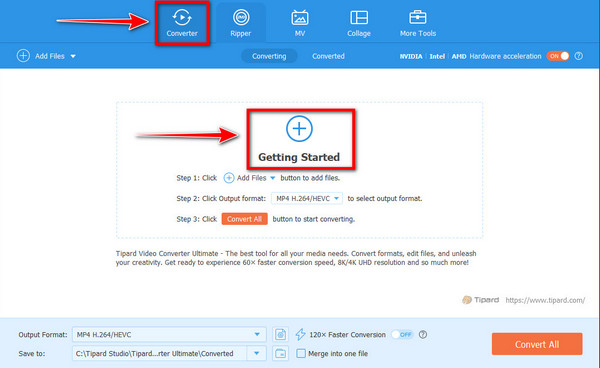The width and height of the screenshot is (600, 368).
Task: Open the output folder icon
Action: [280, 353]
